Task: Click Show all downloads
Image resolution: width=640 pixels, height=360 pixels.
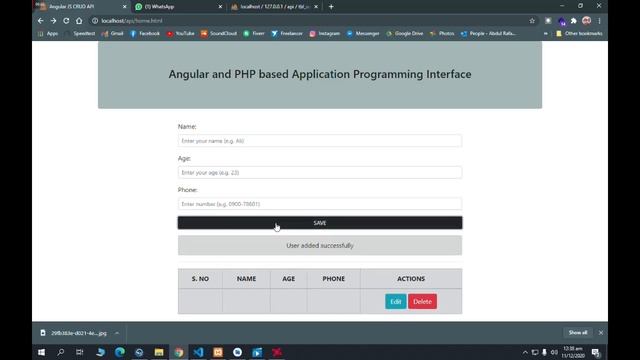Action: point(578,333)
